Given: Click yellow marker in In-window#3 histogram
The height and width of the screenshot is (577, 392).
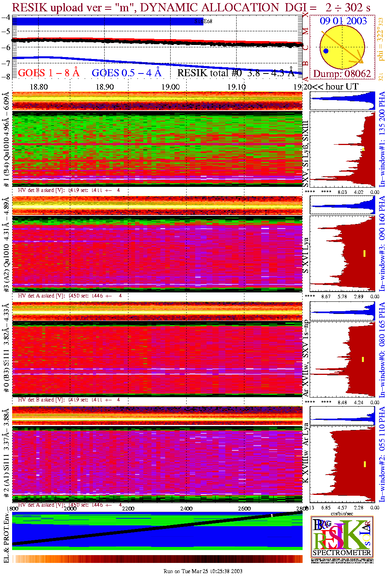Looking at the screenshot, I should click(x=364, y=253).
